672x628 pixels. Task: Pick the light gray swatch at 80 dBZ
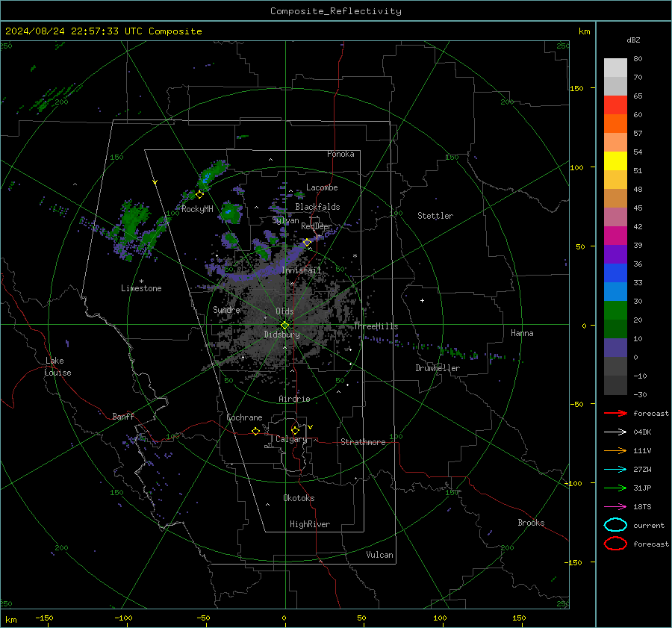pyautogui.click(x=615, y=68)
